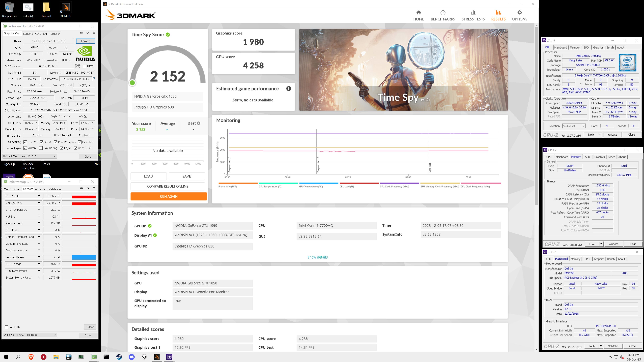644x362 pixels.
Task: Click COMPARE RESULT ONLINE button
Action: click(168, 186)
